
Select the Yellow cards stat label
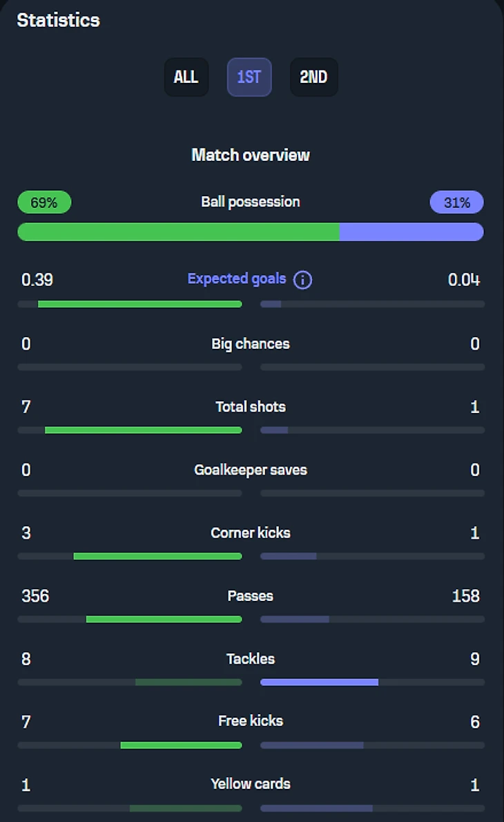tap(251, 784)
